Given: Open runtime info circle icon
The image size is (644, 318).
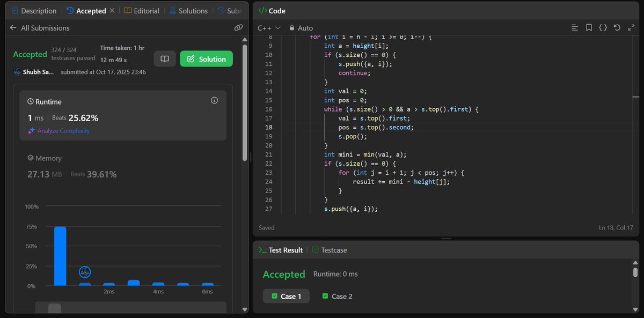Looking at the screenshot, I should pyautogui.click(x=215, y=100).
